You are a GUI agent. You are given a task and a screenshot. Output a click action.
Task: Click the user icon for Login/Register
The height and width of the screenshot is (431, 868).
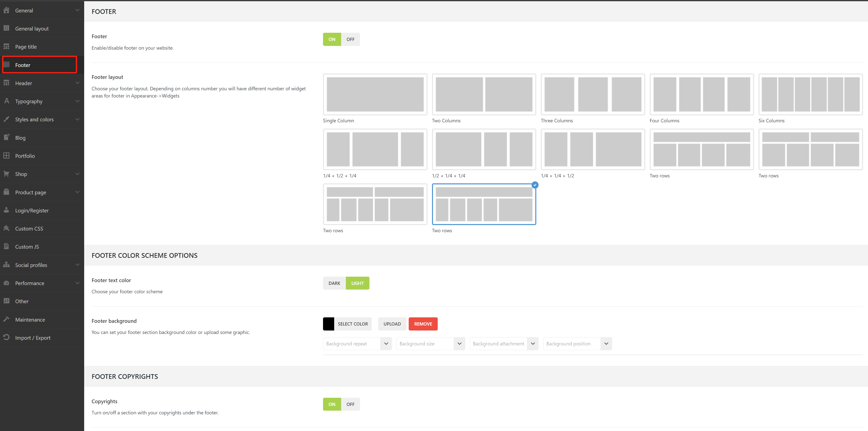coord(6,210)
